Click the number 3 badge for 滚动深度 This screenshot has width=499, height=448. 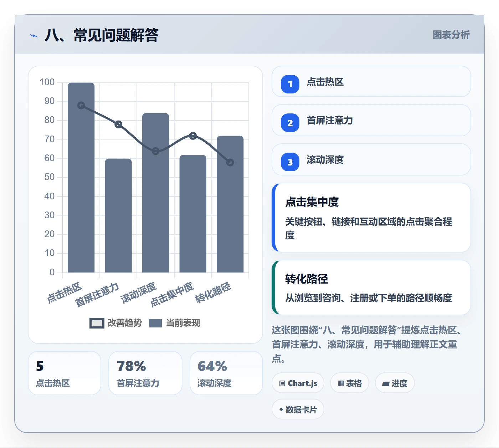[290, 162]
